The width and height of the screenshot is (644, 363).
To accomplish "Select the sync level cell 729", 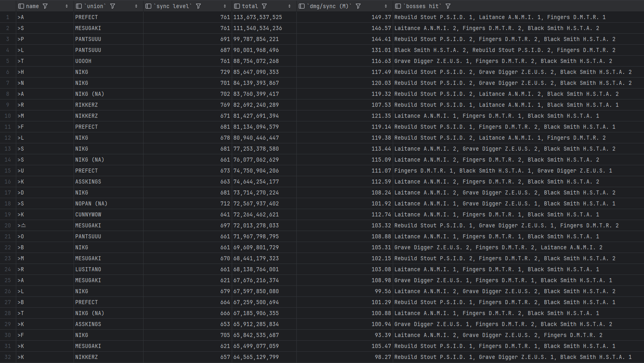I will [x=187, y=72].
